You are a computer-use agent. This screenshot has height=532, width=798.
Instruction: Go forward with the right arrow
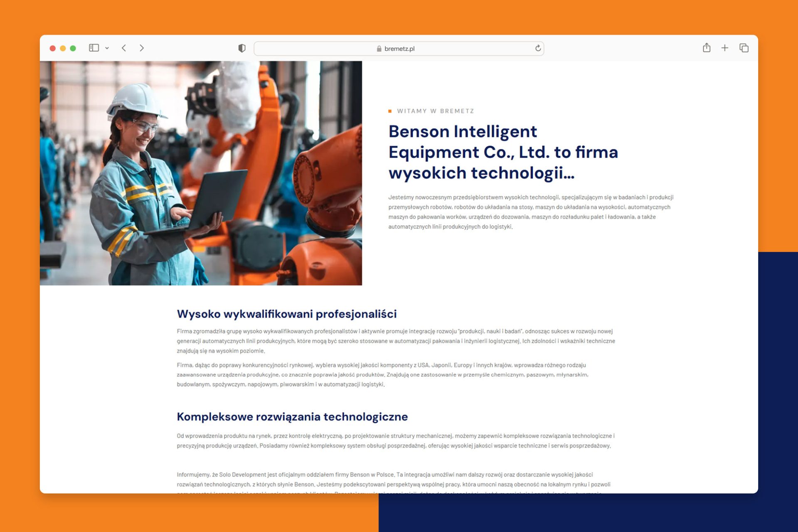[x=142, y=48]
